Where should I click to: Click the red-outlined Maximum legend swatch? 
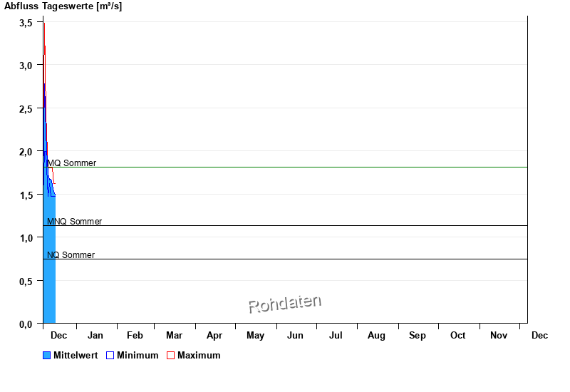tap(170, 356)
